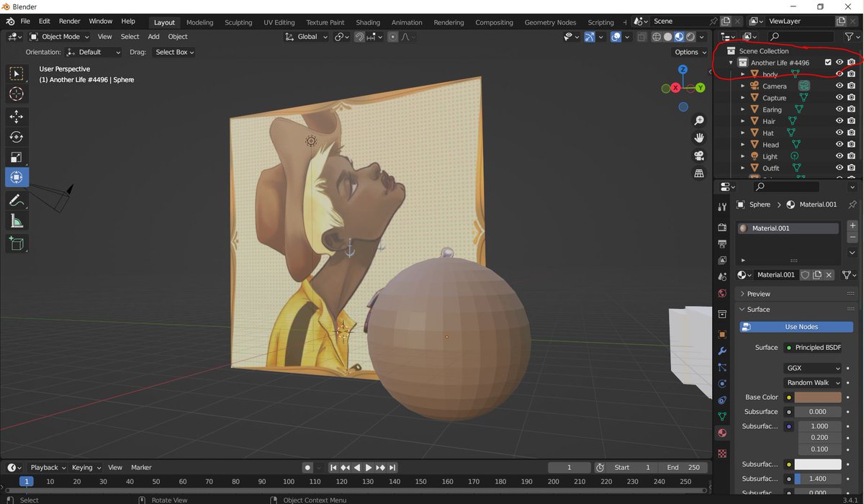The width and height of the screenshot is (864, 504).
Task: Switch to the Shading workspace tab
Action: [x=368, y=22]
